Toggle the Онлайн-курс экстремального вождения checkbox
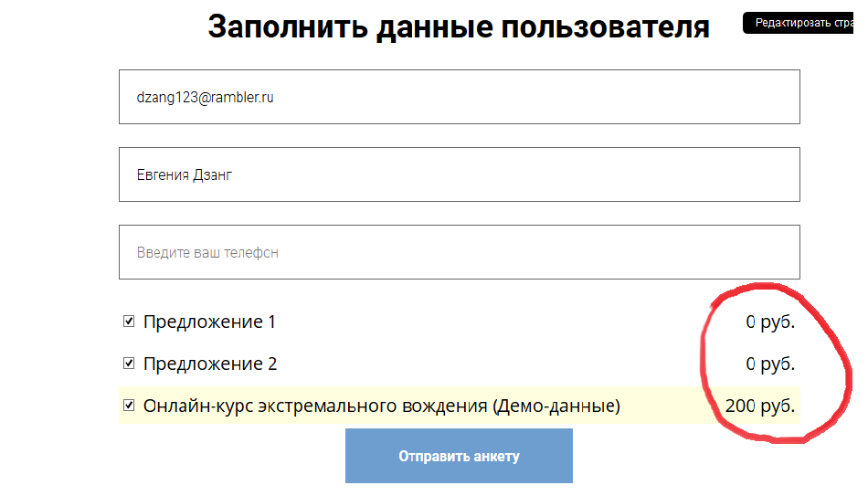Viewport: 868px width, 496px height. click(x=129, y=405)
